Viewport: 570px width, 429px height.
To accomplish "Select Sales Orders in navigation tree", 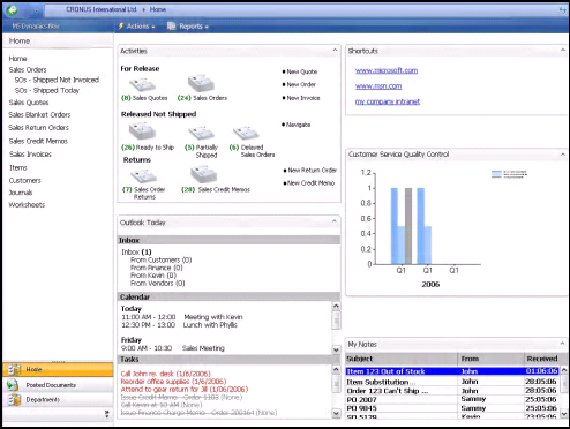I will (x=28, y=70).
